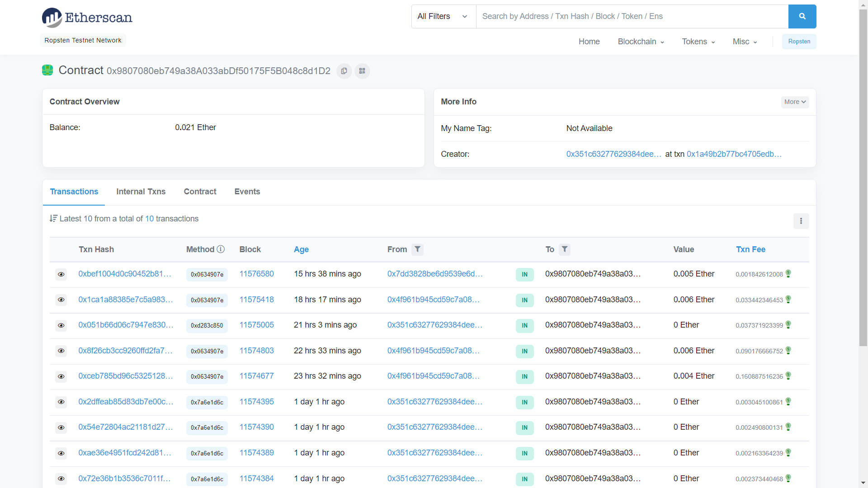Open block 11576580
Image resolution: width=868 pixels, height=488 pixels.
(256, 274)
